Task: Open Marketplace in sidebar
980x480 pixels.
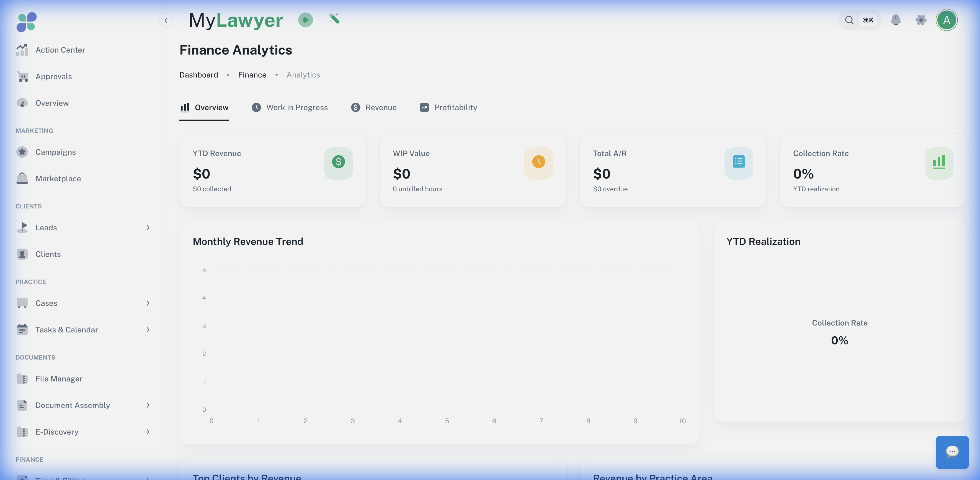Action: 83,178
